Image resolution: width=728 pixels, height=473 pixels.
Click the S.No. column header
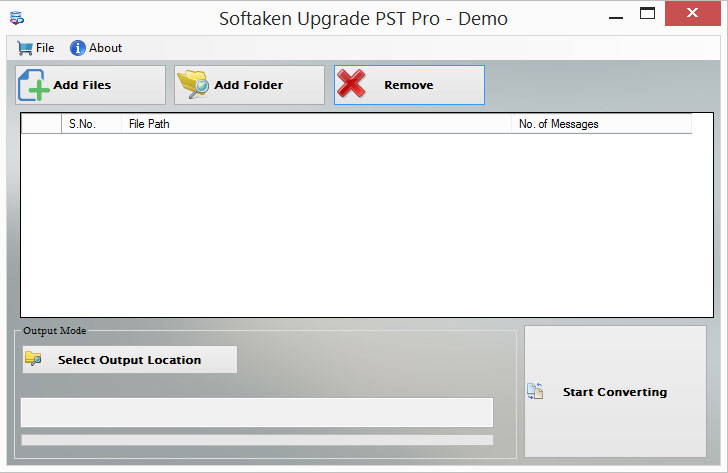[x=91, y=124]
